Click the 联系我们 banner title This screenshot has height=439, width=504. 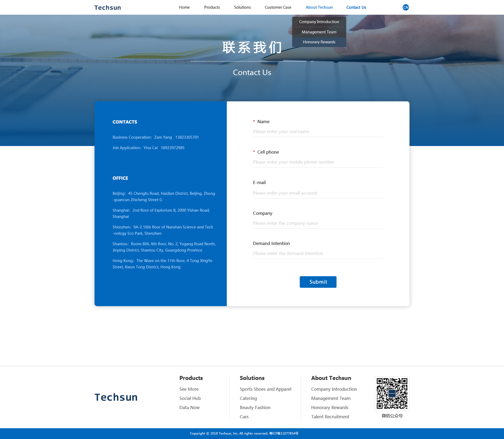[x=252, y=48]
